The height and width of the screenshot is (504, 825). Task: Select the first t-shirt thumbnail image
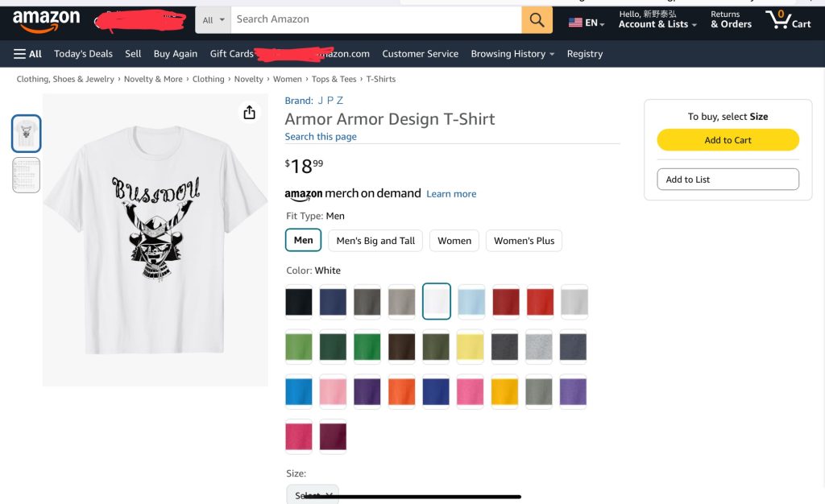(27, 134)
